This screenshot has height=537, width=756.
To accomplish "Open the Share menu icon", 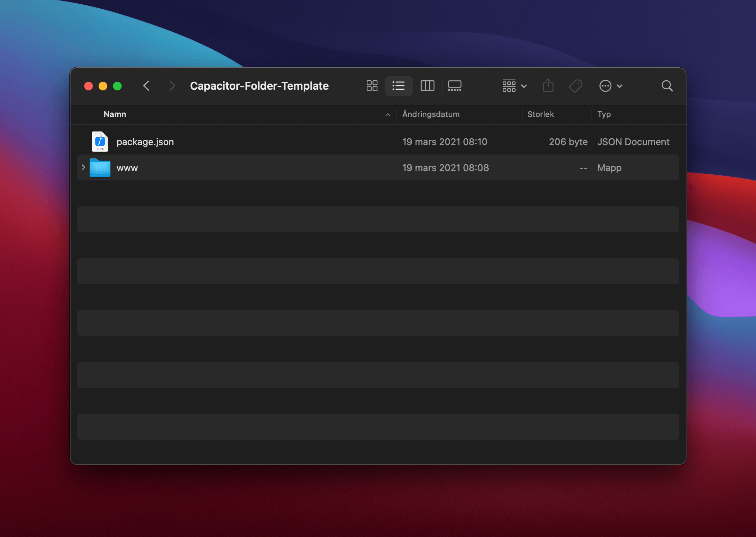I will 548,86.
